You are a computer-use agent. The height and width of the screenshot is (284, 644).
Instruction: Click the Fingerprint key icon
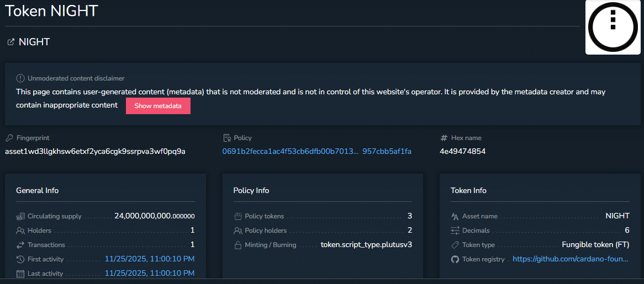click(x=9, y=138)
